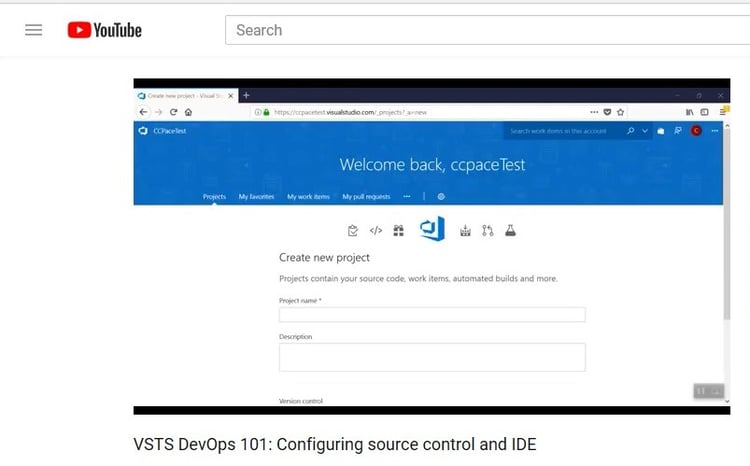
Task: Click into the Project name field
Action: pyautogui.click(x=432, y=315)
